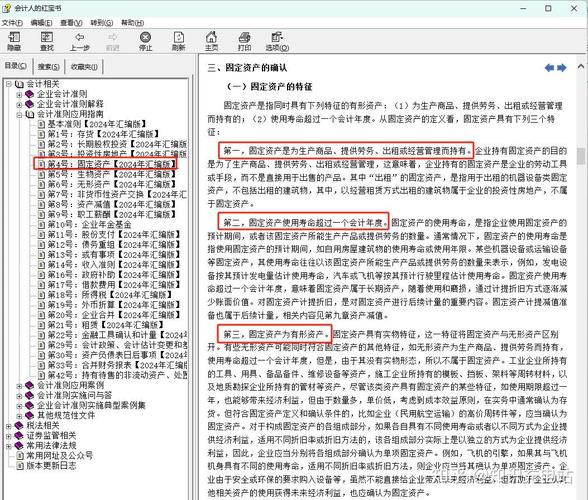Open 第7号：非货币性资产交换 topic
Screen dimensions: 588x500
[x=117, y=195]
